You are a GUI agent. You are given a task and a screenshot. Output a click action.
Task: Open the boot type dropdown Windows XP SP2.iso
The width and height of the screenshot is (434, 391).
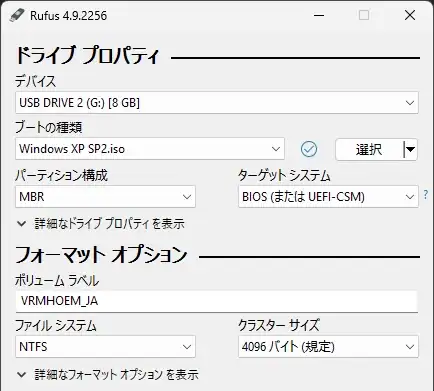pyautogui.click(x=150, y=149)
